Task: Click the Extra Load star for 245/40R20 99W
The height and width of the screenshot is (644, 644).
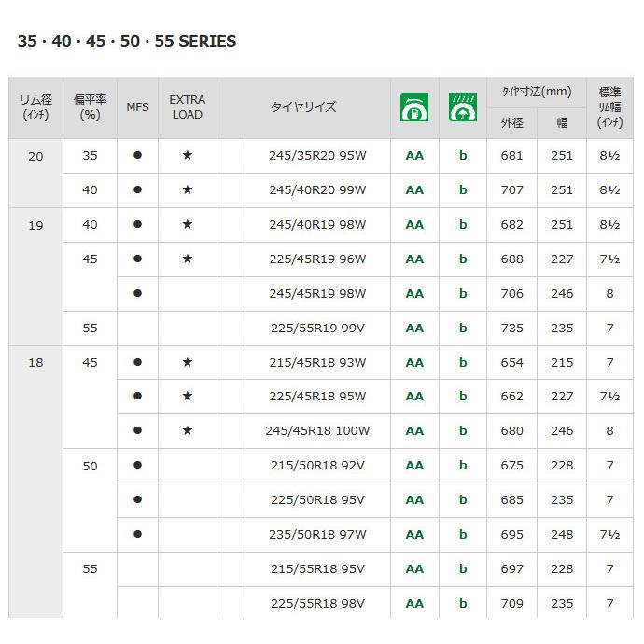Action: click(188, 189)
